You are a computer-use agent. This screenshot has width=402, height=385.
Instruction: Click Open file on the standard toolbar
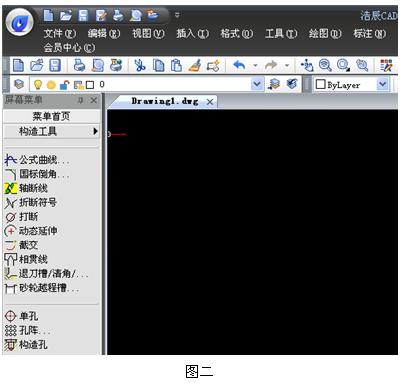[37, 65]
